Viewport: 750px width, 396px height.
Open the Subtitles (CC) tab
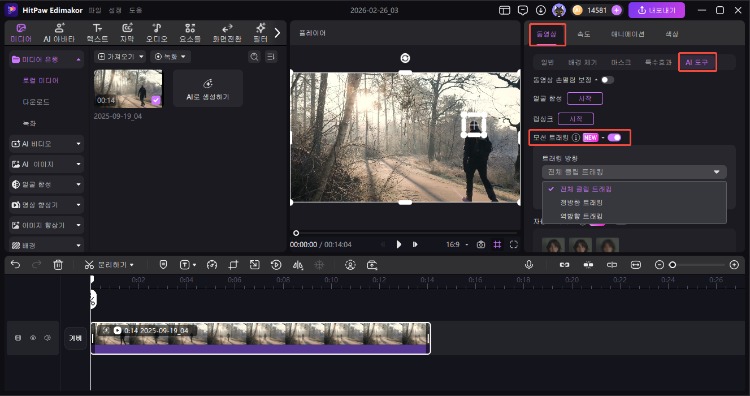(127, 33)
